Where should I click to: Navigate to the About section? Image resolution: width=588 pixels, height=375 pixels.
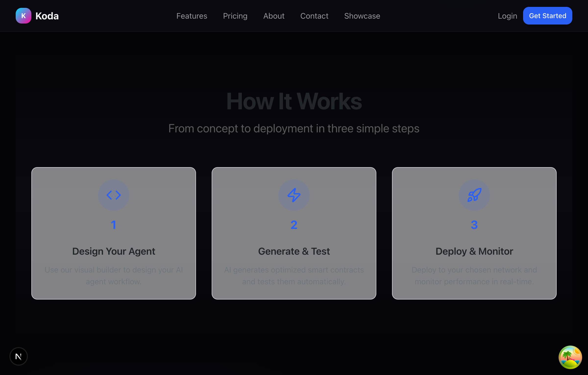click(274, 16)
